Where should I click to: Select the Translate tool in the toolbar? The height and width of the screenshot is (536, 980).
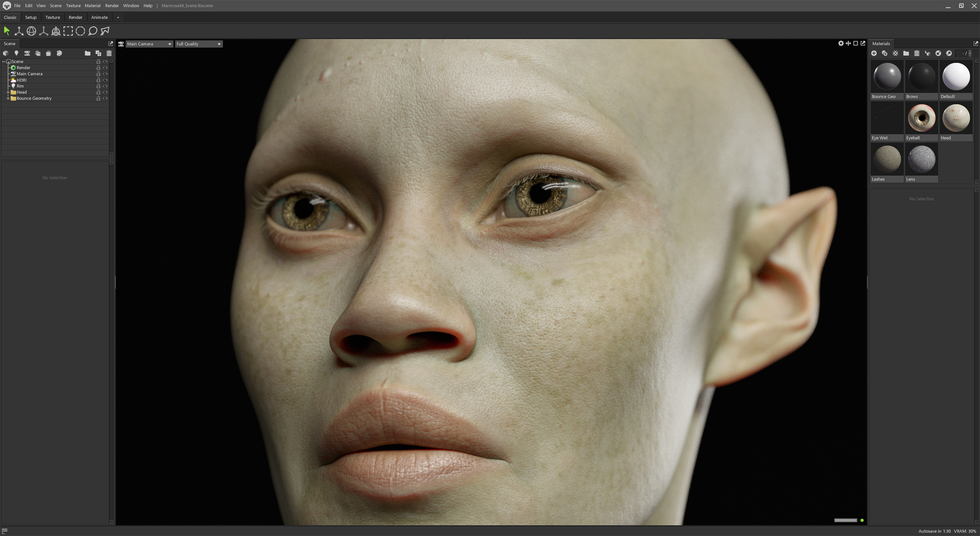pyautogui.click(x=19, y=31)
